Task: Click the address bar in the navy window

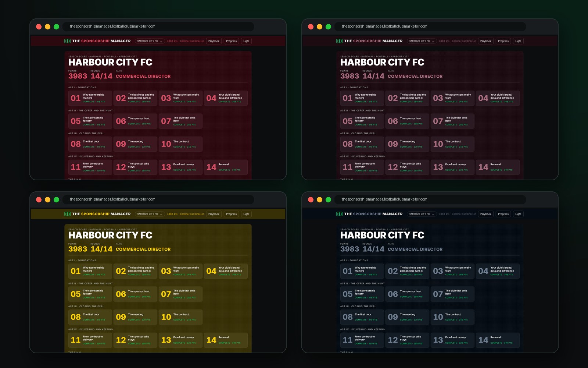Action: (430, 199)
